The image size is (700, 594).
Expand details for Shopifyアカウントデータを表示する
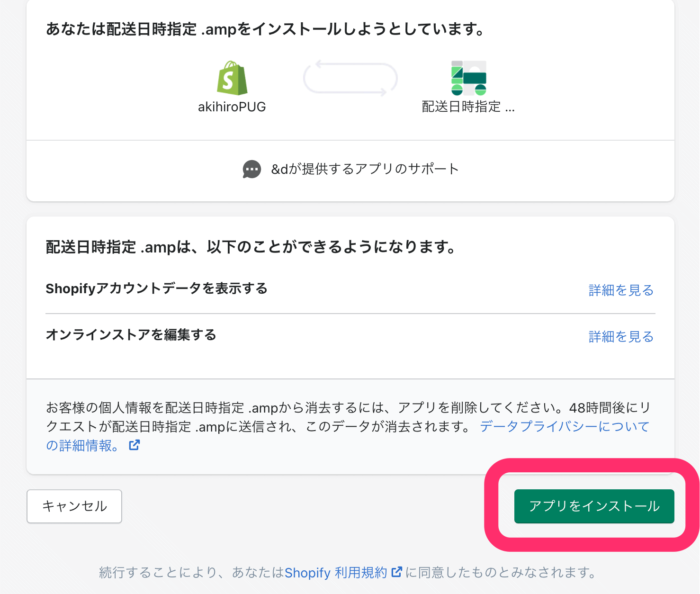620,290
